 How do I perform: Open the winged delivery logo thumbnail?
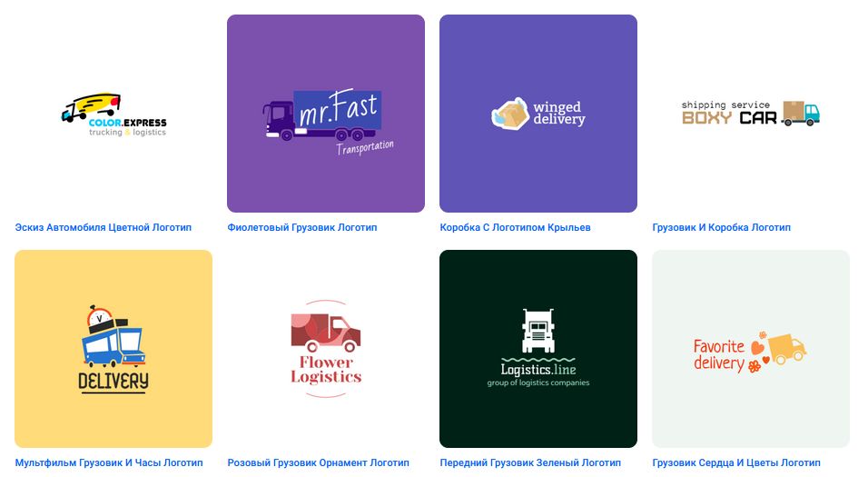tap(538, 114)
